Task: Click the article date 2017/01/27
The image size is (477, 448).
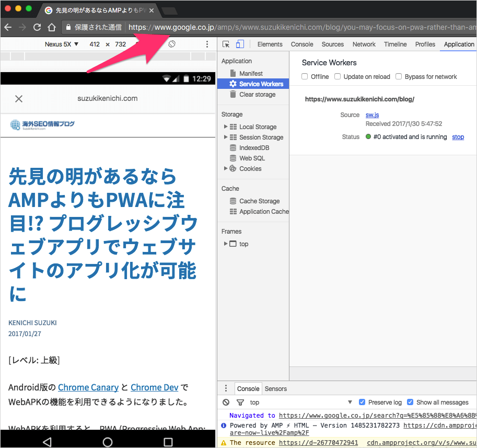Action: tap(25, 334)
